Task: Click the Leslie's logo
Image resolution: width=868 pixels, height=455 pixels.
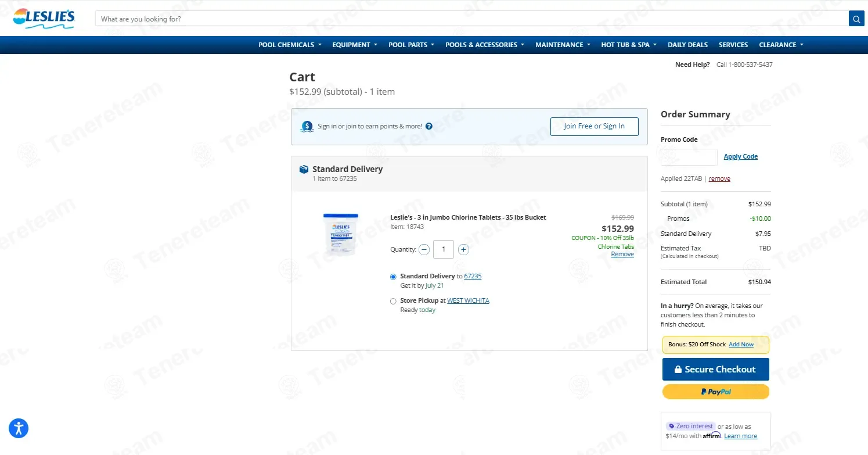Action: coord(44,18)
